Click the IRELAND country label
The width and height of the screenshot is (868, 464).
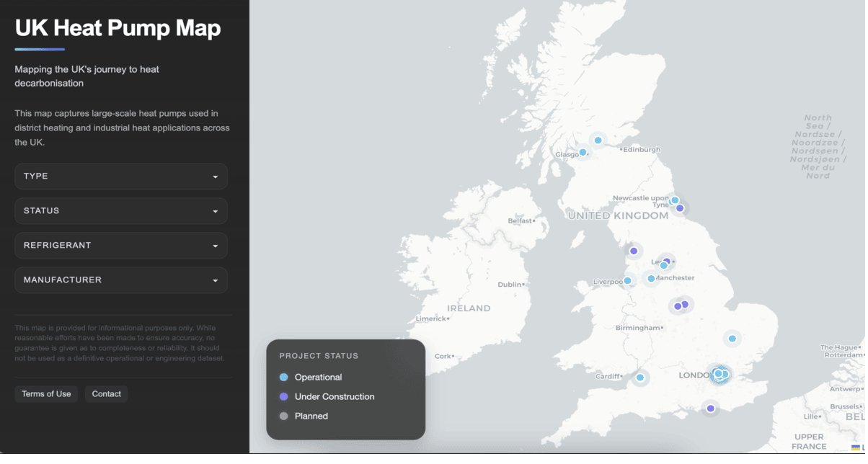click(x=469, y=308)
